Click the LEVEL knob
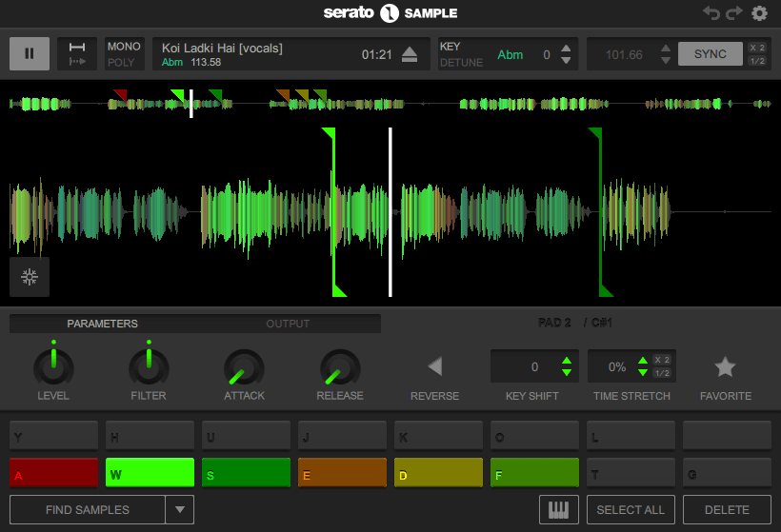 pos(53,367)
